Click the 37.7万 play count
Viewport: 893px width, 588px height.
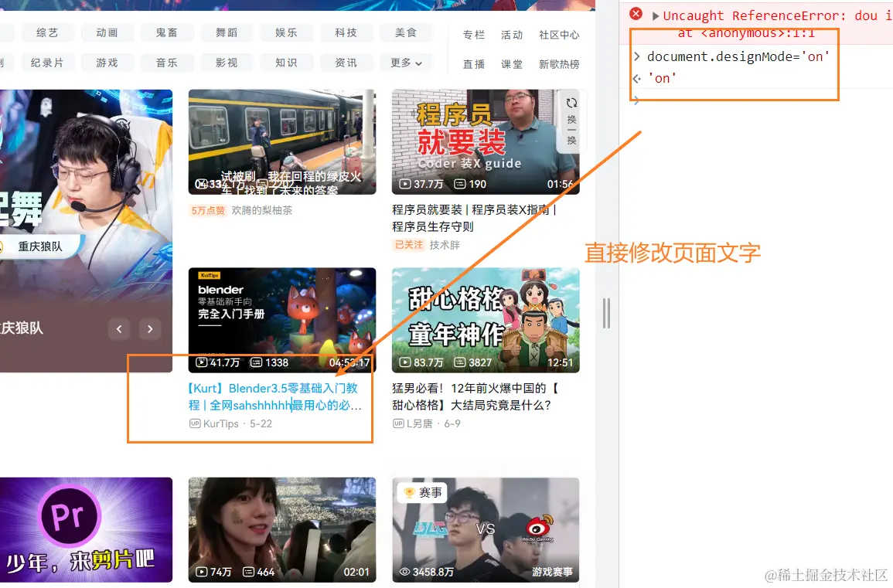click(x=421, y=184)
